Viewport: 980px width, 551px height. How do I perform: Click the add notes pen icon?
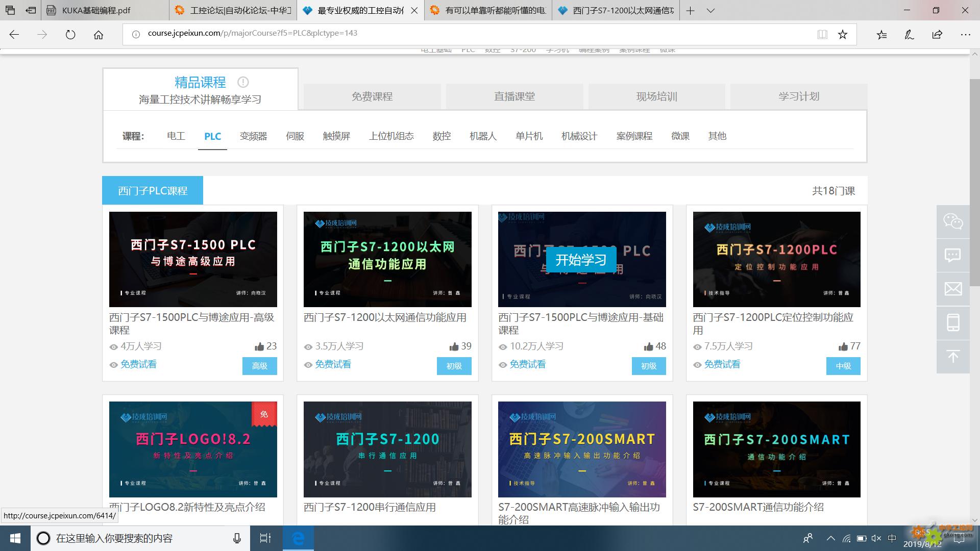[909, 35]
